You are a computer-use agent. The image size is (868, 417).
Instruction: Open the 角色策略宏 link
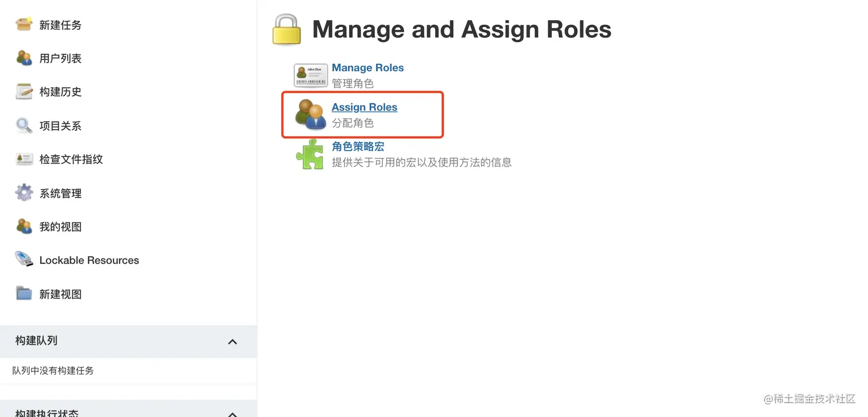coord(358,147)
